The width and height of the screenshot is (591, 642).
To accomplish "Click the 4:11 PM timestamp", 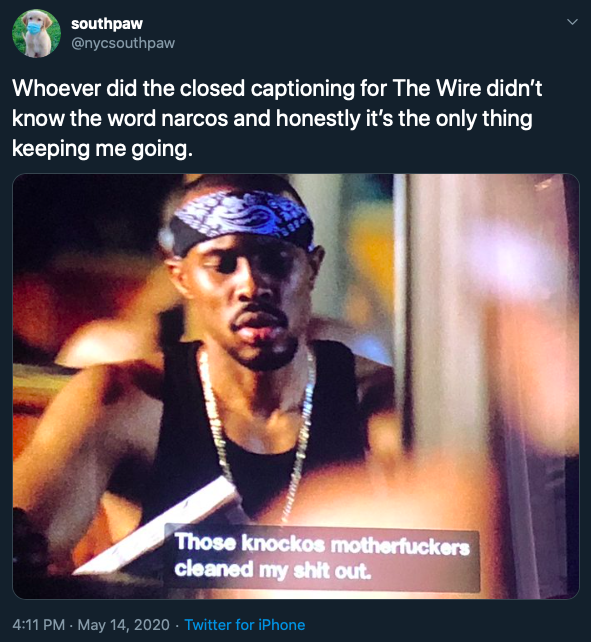I will (x=38, y=625).
